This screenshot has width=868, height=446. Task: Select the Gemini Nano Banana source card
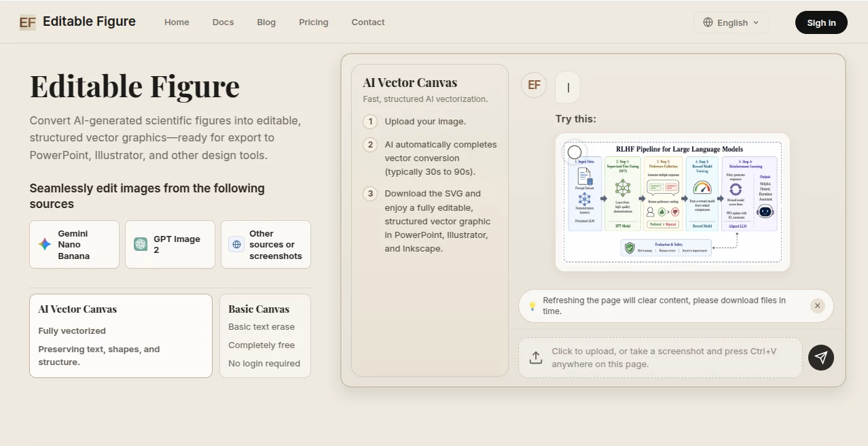(75, 244)
